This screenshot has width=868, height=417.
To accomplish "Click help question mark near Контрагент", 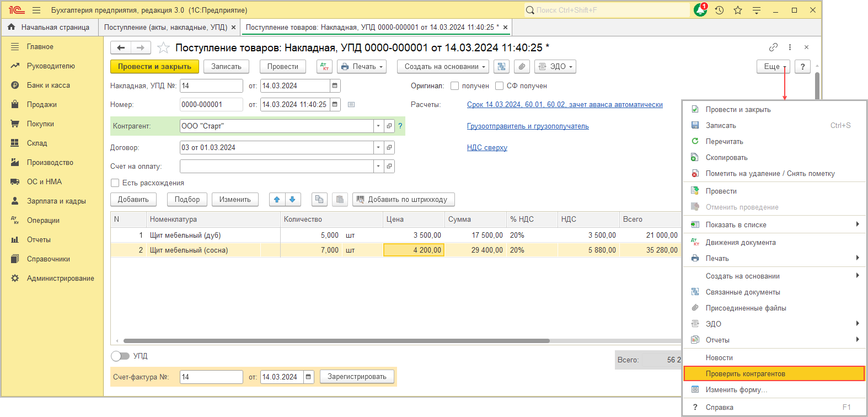I will (400, 126).
